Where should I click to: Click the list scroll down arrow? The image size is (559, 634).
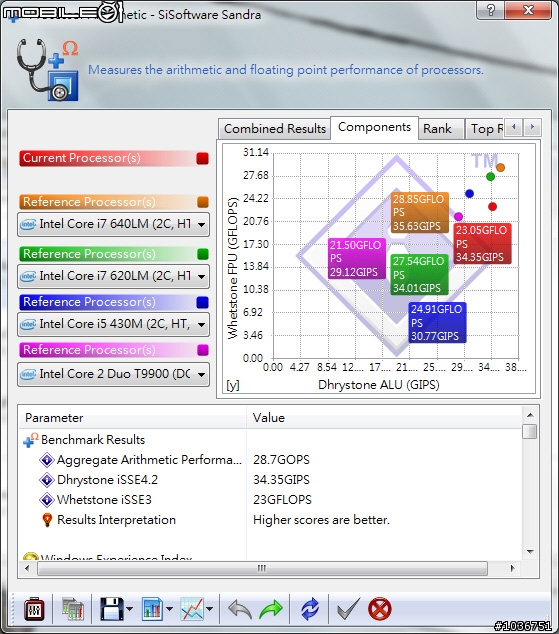(x=530, y=552)
